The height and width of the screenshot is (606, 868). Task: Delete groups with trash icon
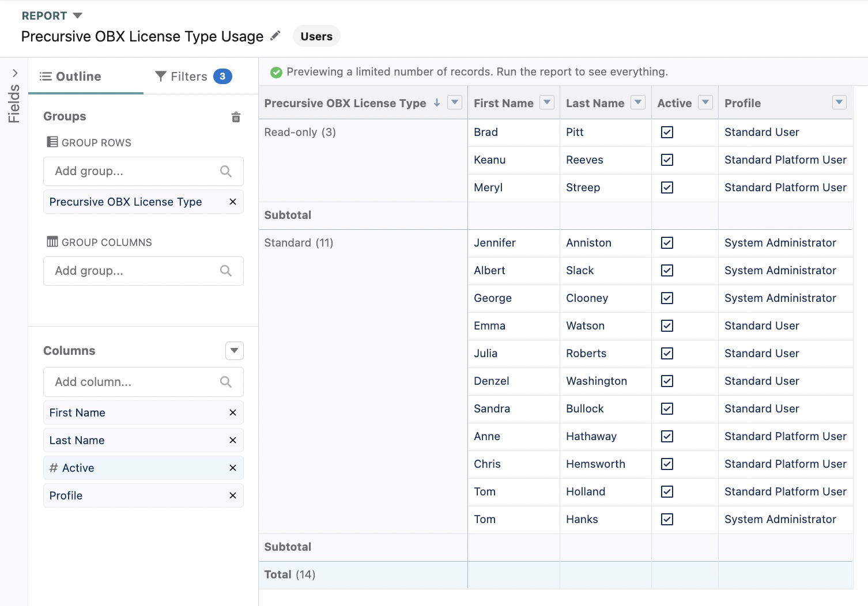(236, 117)
